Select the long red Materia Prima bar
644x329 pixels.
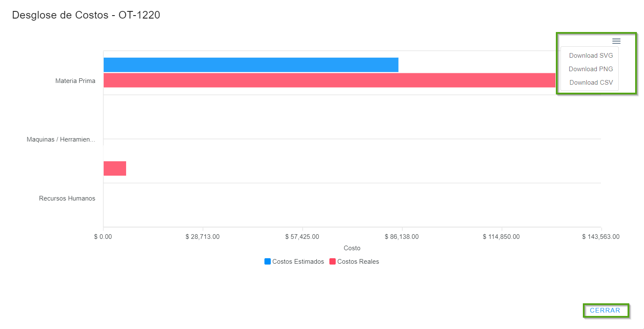point(329,80)
